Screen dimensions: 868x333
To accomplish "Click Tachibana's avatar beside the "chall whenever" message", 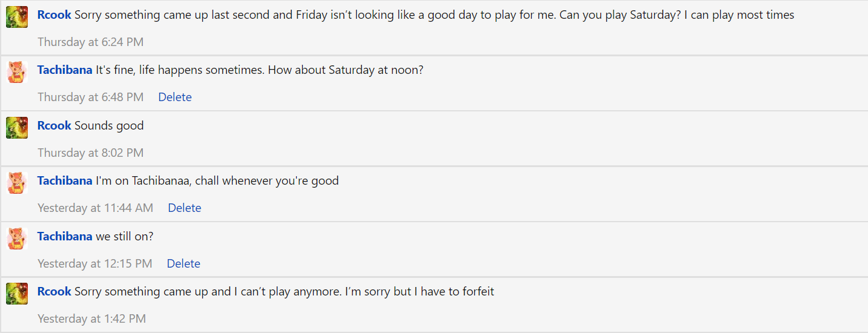I will (17, 183).
